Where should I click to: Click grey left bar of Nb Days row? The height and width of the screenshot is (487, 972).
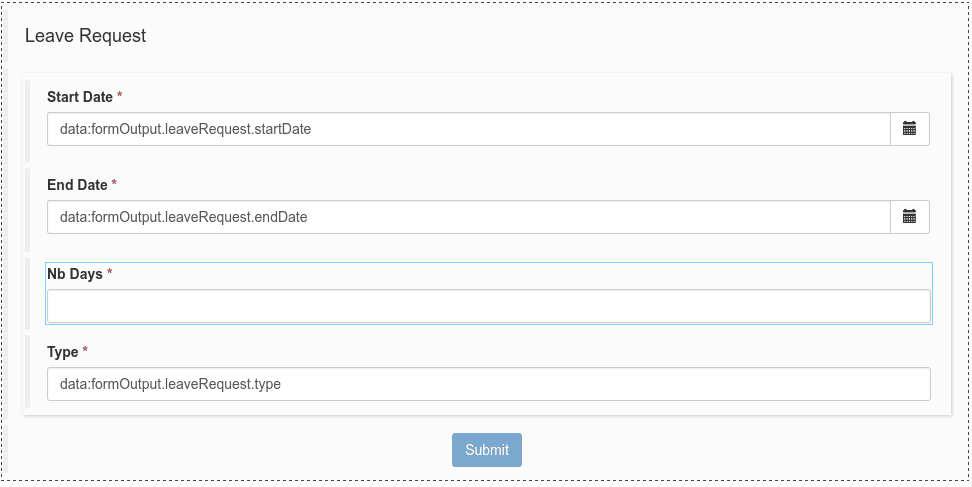(x=28, y=293)
